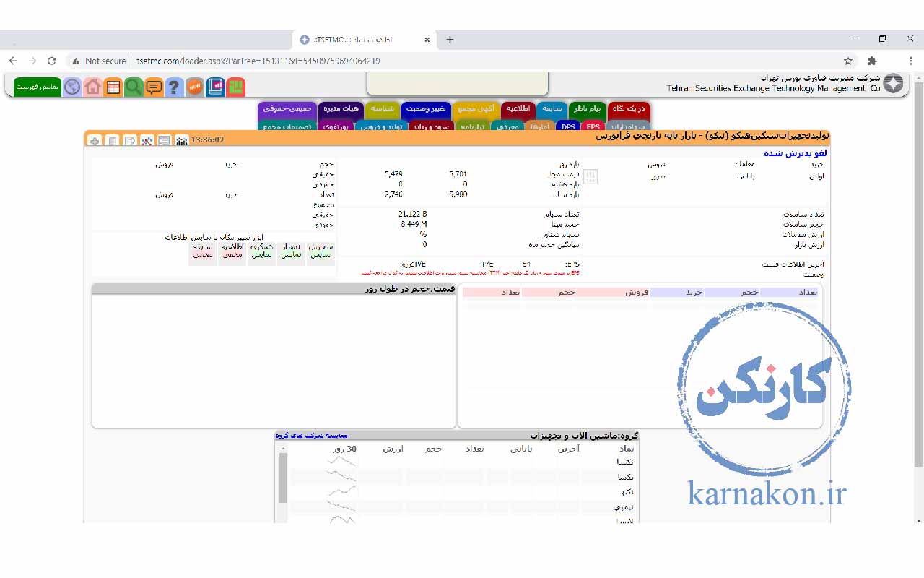This screenshot has height=578, width=924.
Task: Click the green magnifier search icon
Action: click(x=134, y=87)
